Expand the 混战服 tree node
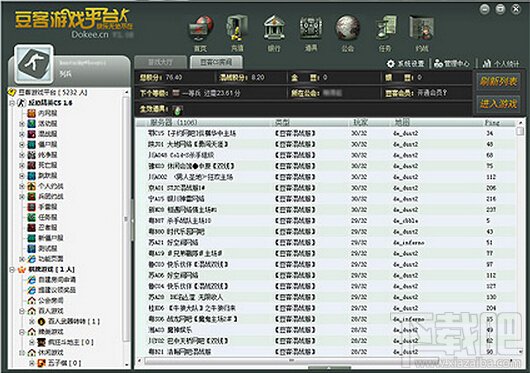This screenshot has height=373, width=530. click(22, 134)
